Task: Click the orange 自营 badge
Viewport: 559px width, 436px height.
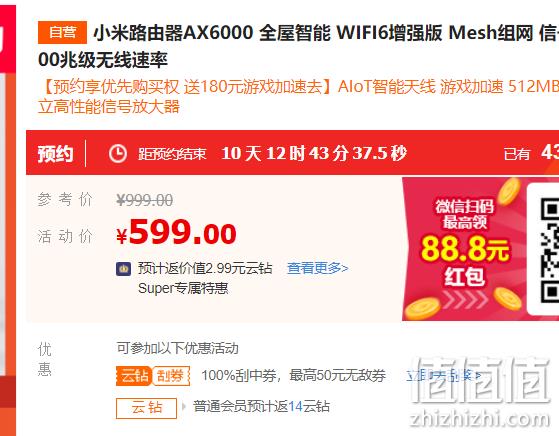Action: click(62, 32)
